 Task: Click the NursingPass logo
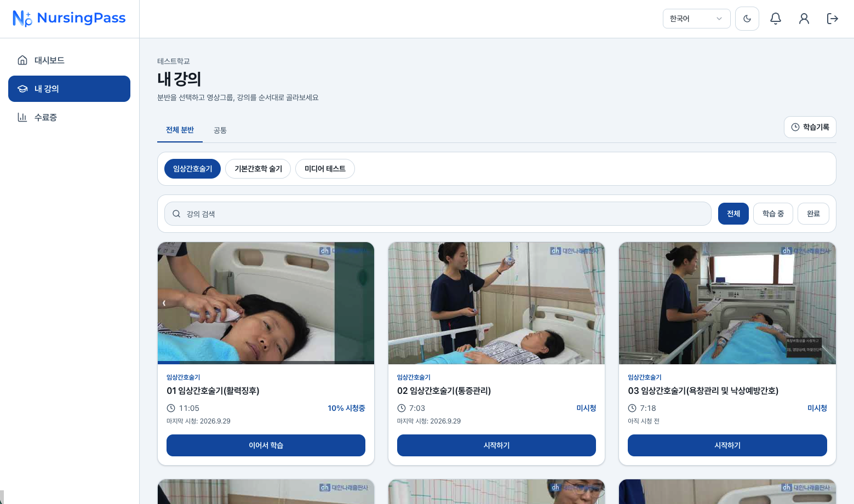[69, 19]
